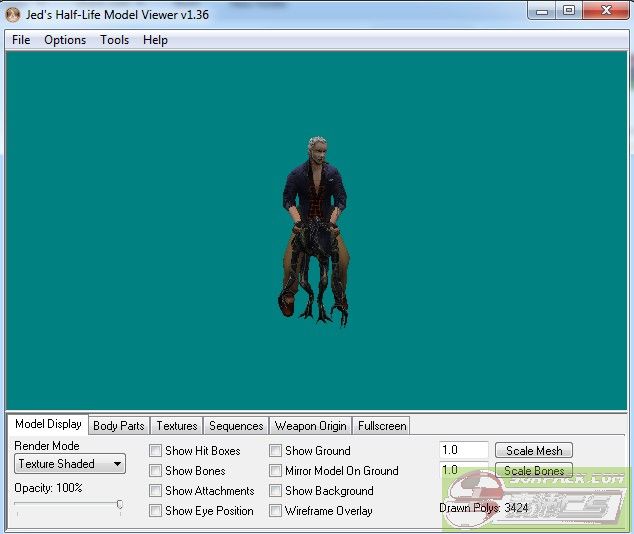Screen dimensions: 634x534
Task: Click the Scale Mesh button
Action: [x=534, y=450]
